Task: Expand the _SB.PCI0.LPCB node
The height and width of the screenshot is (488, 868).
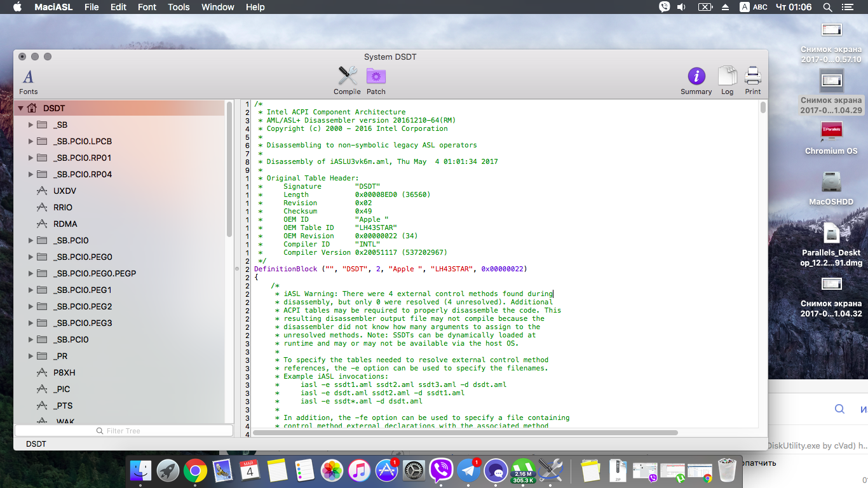Action: [x=31, y=142]
